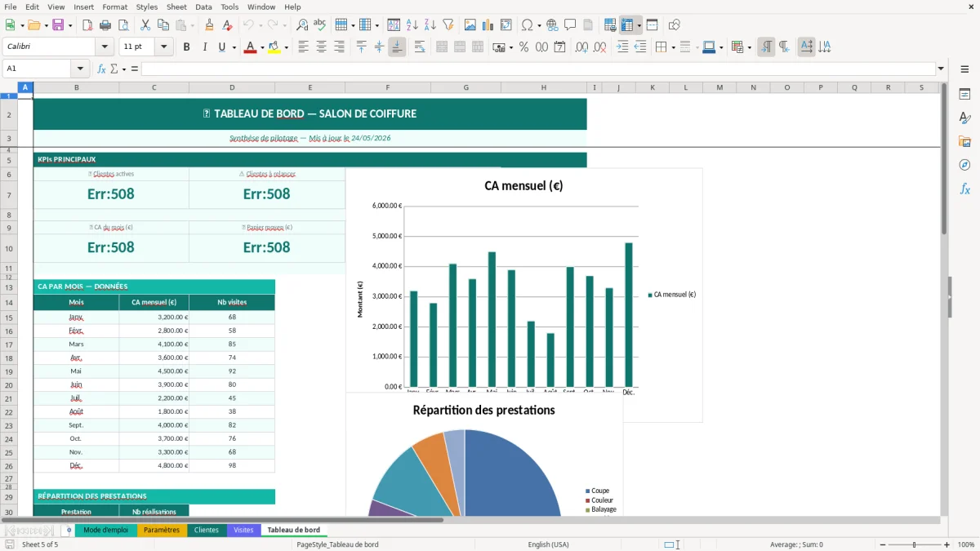Image resolution: width=980 pixels, height=551 pixels.
Task: Select the Clone Formatting paintbrush
Action: tap(210, 25)
